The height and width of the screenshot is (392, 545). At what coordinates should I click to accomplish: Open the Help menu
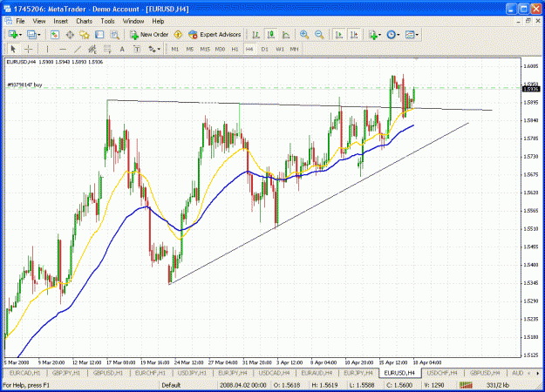(158, 21)
